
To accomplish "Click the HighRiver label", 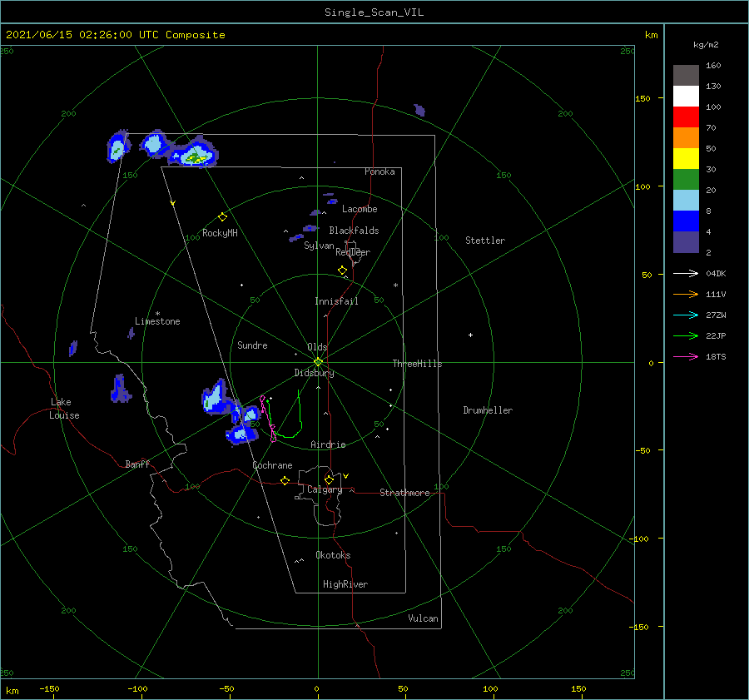I will [x=345, y=584].
